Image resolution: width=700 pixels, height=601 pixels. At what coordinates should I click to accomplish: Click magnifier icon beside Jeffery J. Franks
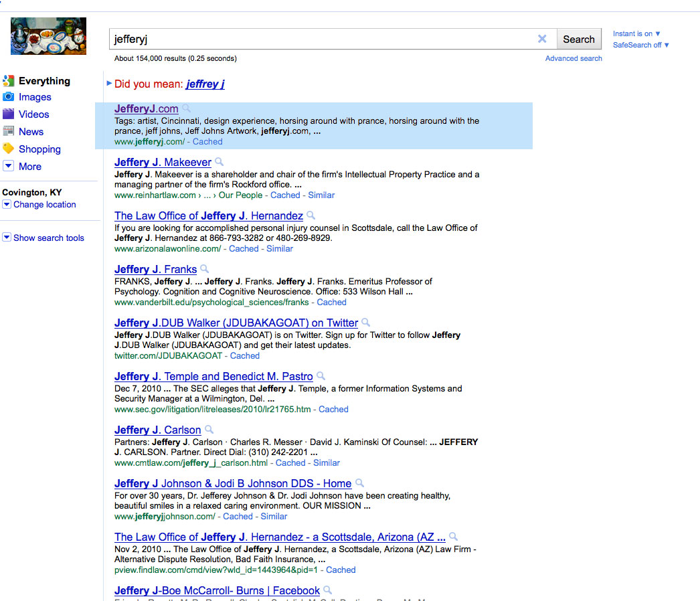(205, 269)
